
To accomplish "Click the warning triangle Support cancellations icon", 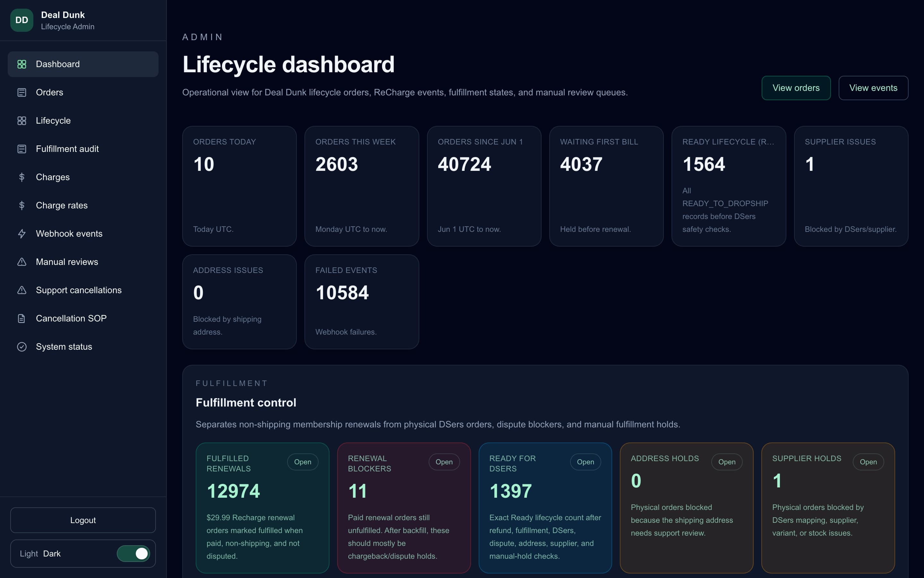I will tap(22, 291).
